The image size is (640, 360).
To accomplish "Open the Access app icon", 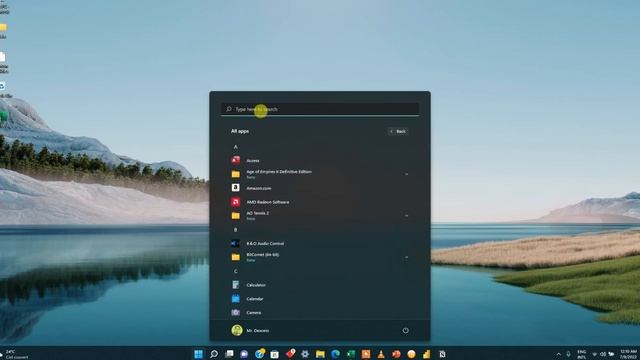I will pos(236,160).
